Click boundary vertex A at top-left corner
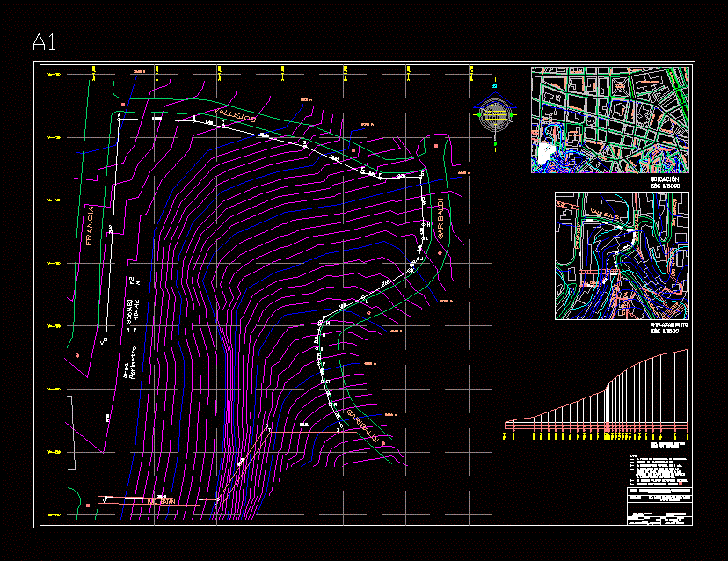This screenshot has height=561, width=728. point(120,116)
